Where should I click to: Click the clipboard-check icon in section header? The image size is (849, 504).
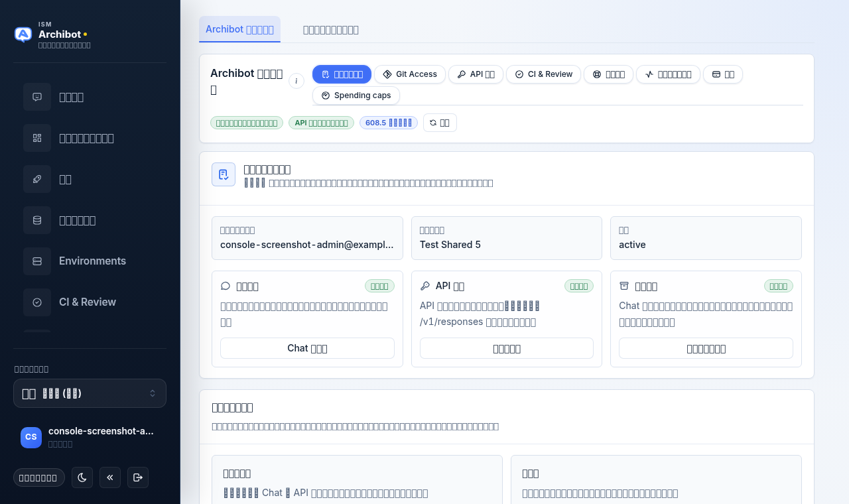click(x=224, y=174)
